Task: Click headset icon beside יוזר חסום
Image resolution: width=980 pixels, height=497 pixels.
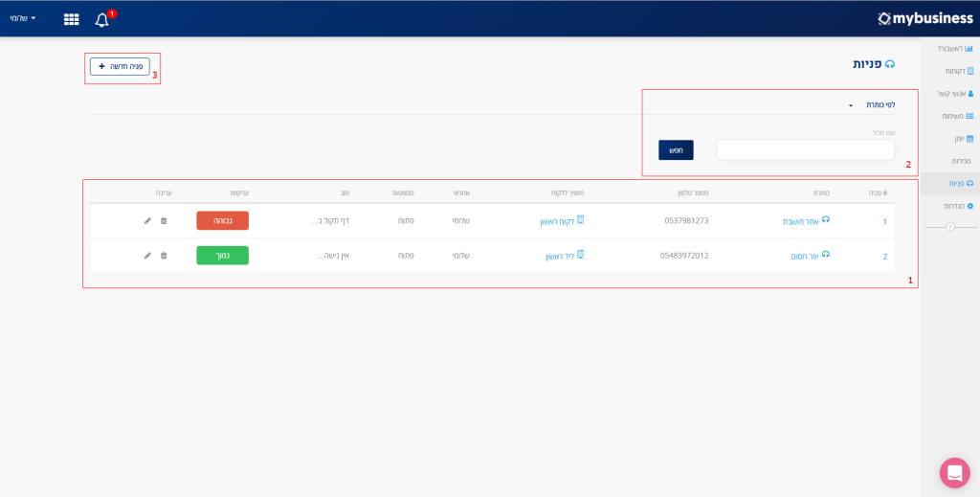Action: tap(826, 255)
